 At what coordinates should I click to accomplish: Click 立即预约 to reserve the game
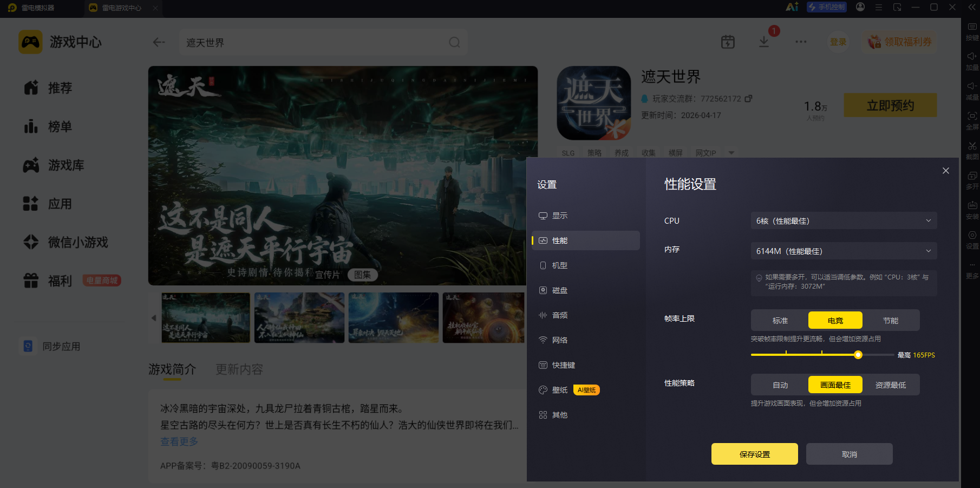[x=890, y=105]
